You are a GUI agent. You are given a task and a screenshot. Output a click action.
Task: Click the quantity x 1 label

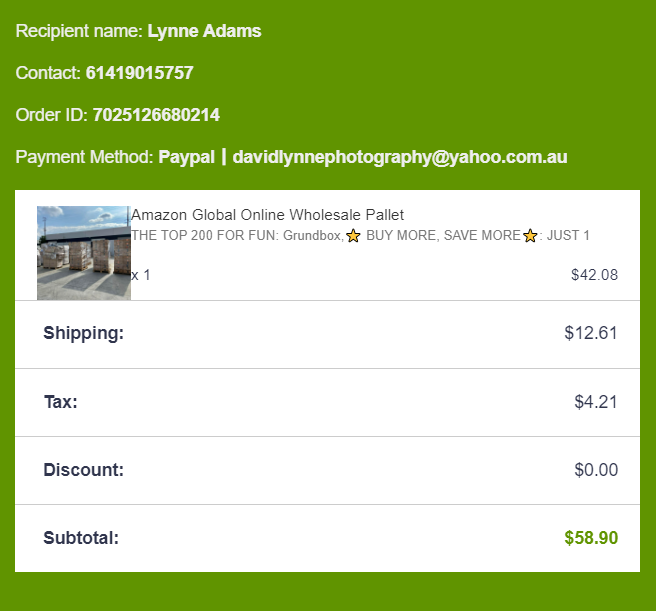point(141,275)
